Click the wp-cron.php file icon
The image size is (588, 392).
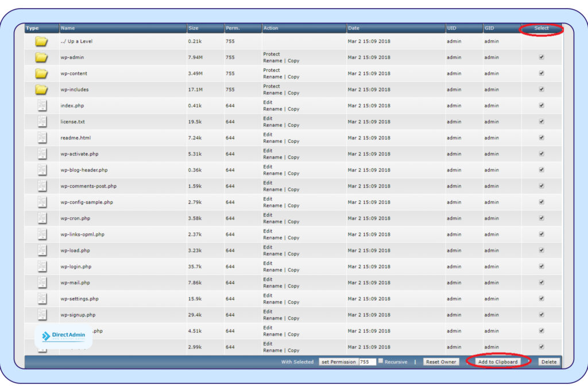pyautogui.click(x=42, y=219)
